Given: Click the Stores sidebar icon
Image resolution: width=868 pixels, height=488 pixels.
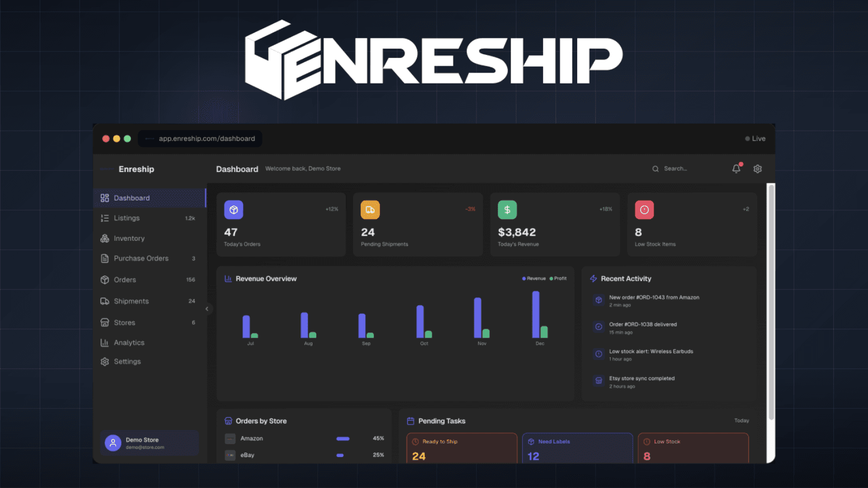Looking at the screenshot, I should (x=105, y=323).
